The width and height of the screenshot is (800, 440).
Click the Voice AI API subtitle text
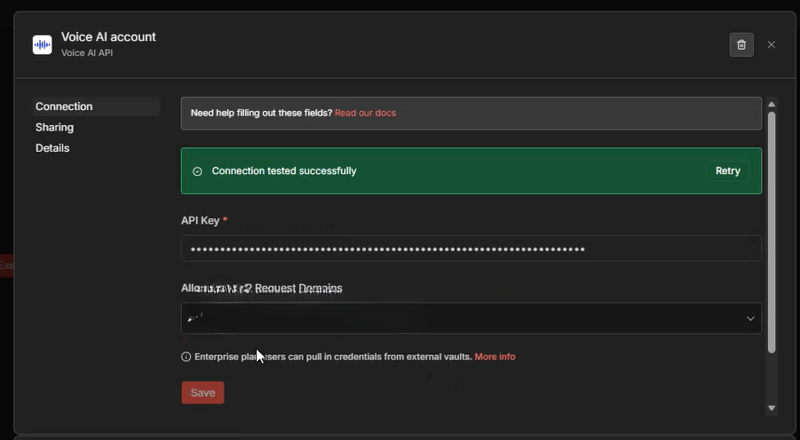coord(87,53)
